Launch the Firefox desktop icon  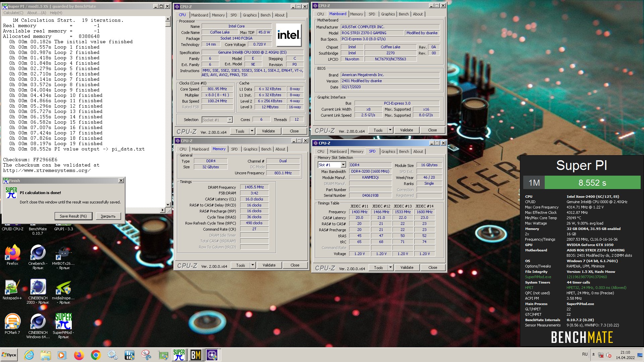12,255
